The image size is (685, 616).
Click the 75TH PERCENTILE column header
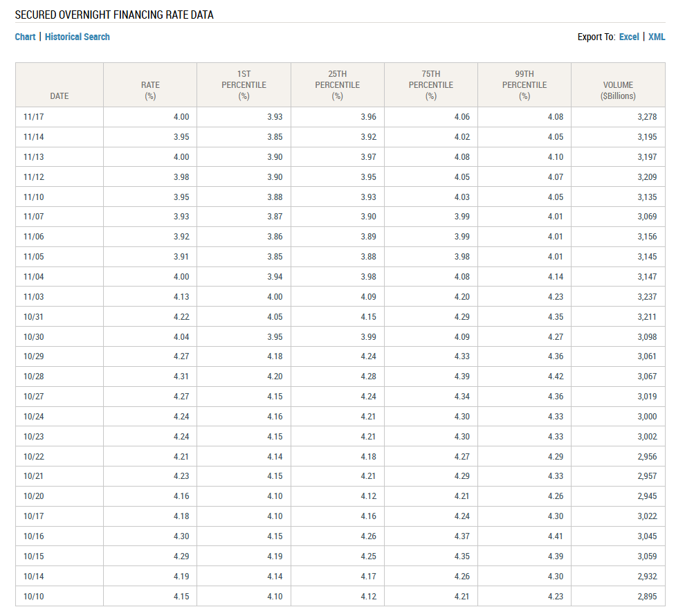point(431,84)
